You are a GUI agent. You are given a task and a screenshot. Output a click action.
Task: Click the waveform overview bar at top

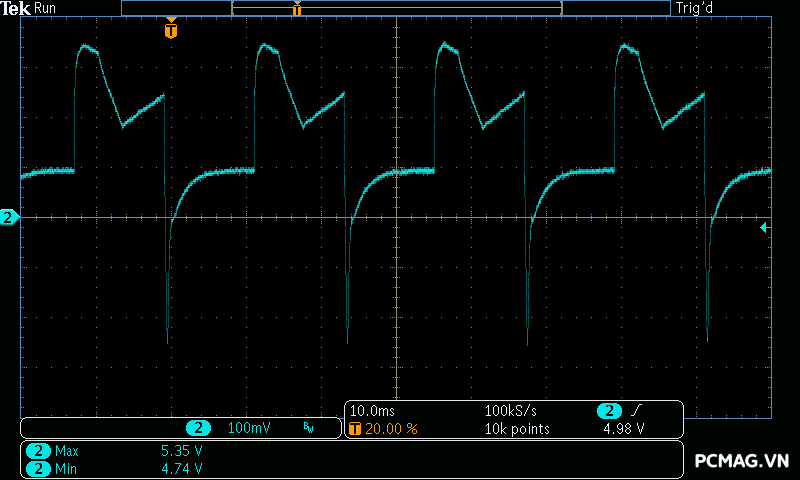tap(395, 8)
